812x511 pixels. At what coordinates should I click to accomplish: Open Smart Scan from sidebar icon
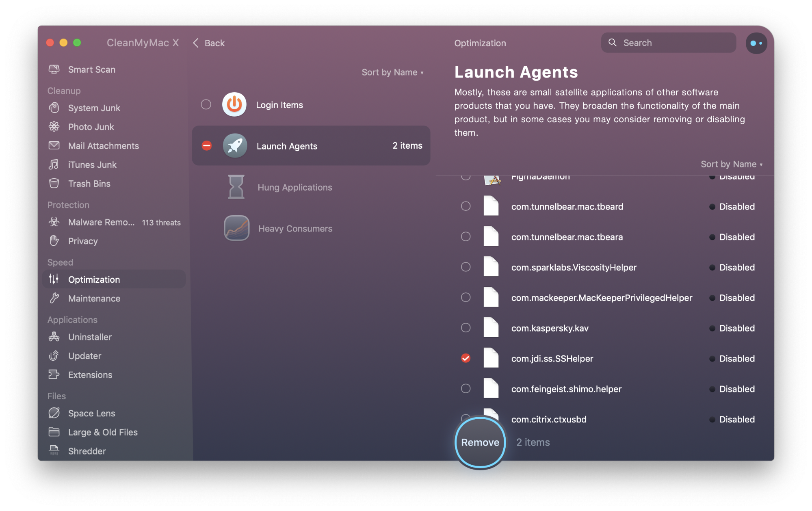click(54, 69)
